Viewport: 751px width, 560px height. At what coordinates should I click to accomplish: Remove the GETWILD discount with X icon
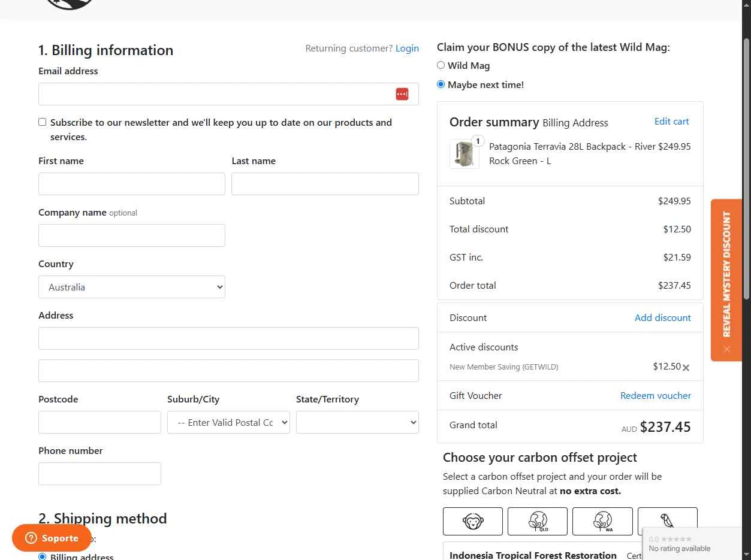point(686,368)
